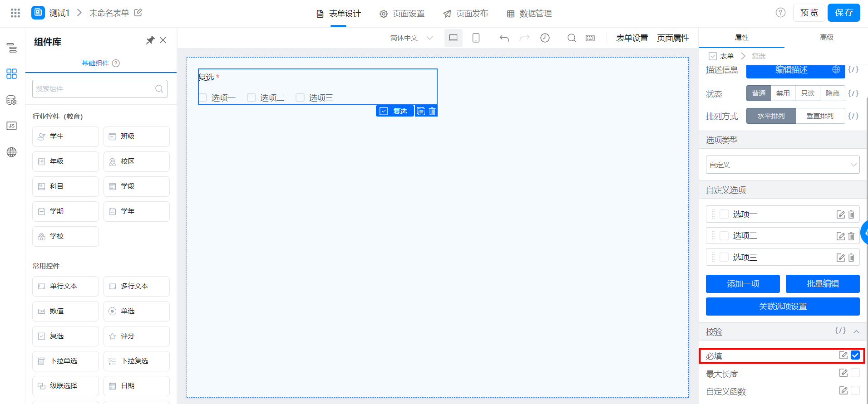Click the undo arrow icon

[504, 38]
